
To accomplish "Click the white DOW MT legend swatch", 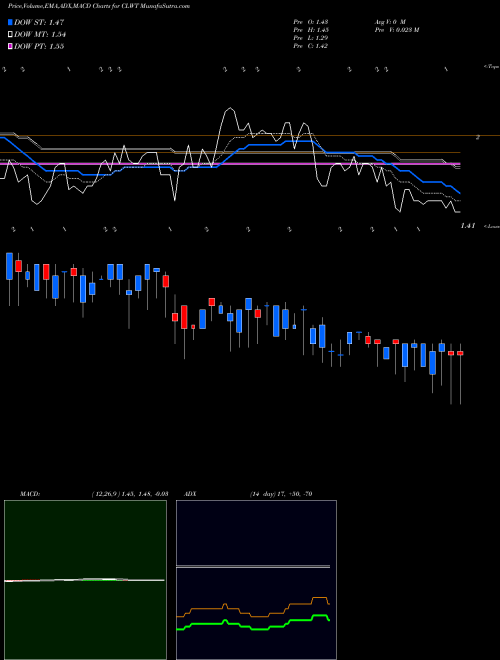I will pos(11,35).
